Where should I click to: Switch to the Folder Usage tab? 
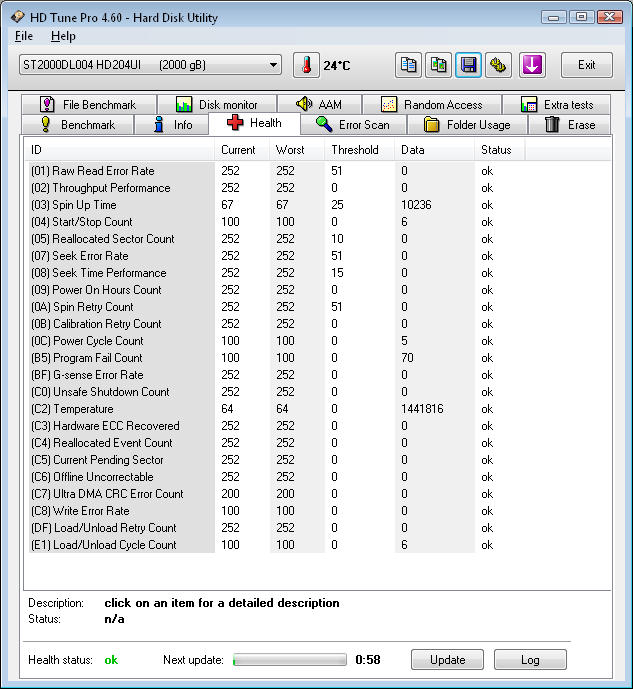(x=467, y=125)
